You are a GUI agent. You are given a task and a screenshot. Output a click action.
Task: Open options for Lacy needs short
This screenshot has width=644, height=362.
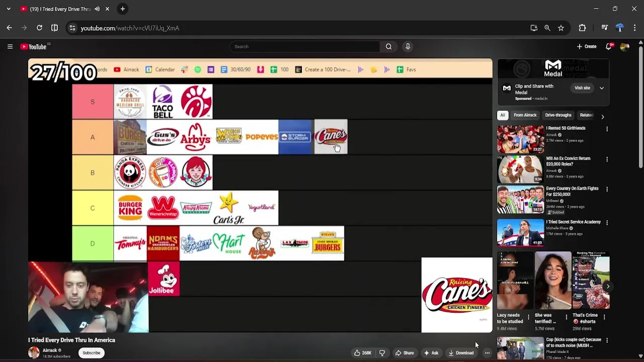(528, 317)
